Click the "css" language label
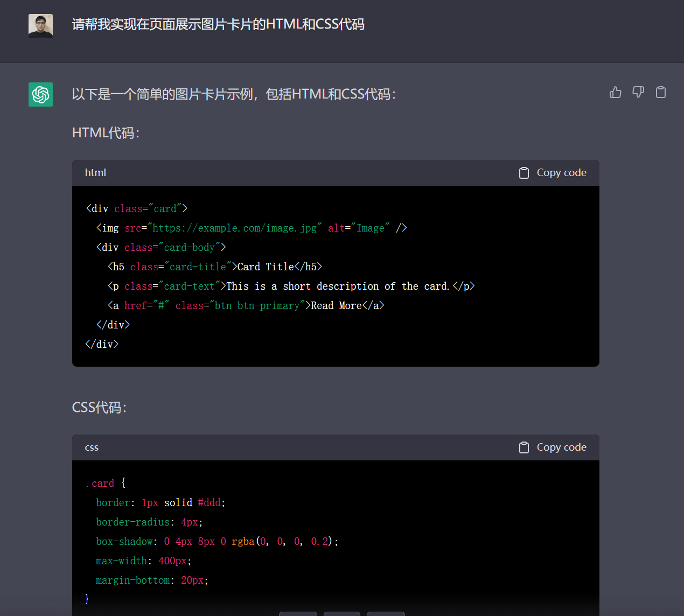 point(92,447)
